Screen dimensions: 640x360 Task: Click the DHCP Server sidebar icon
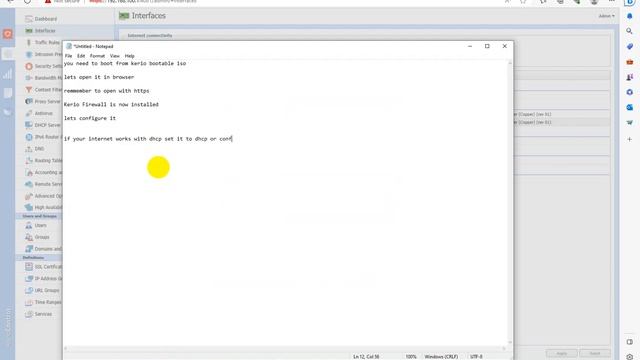[29, 125]
